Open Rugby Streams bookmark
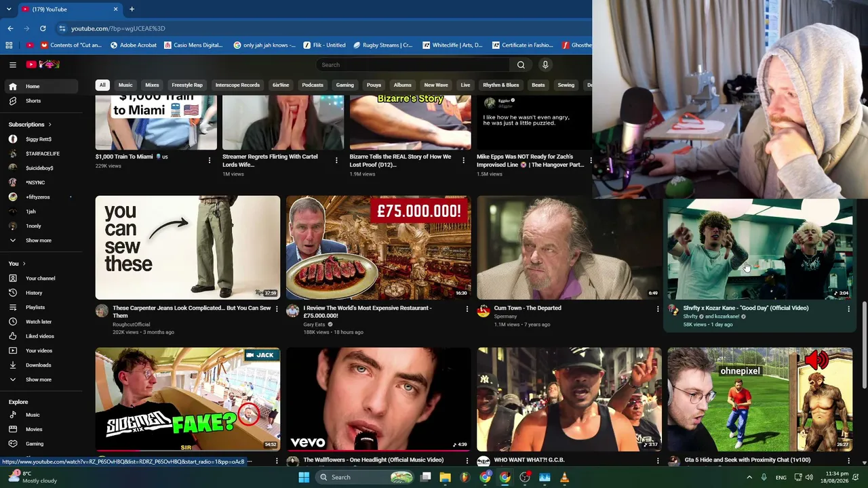This screenshot has height=488, width=868. click(x=382, y=45)
